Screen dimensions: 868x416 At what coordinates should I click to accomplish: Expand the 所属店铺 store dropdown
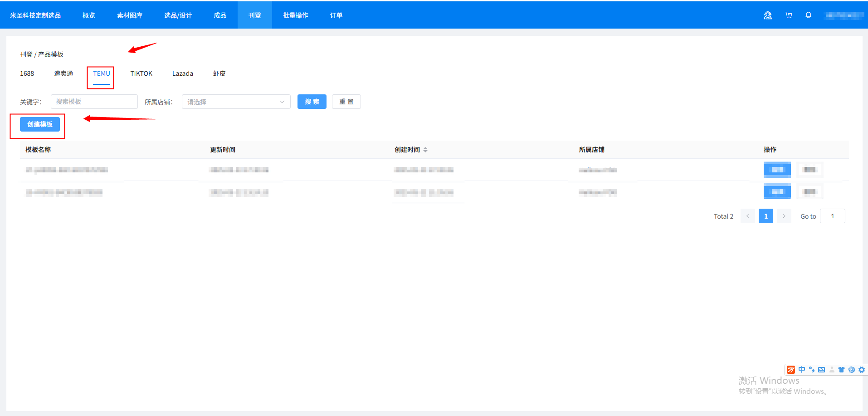coord(236,102)
